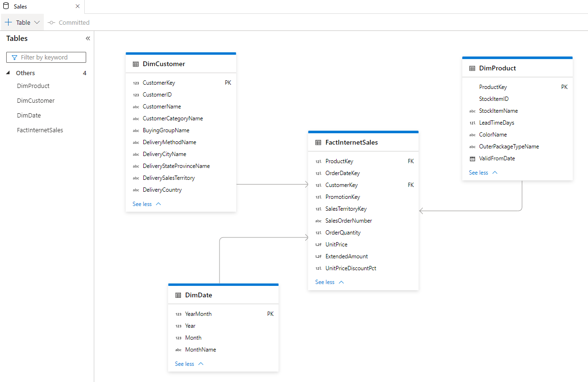Viewport: 588px width, 382px height.
Task: Click the database icon on the Sales tab
Action: (x=6, y=6)
